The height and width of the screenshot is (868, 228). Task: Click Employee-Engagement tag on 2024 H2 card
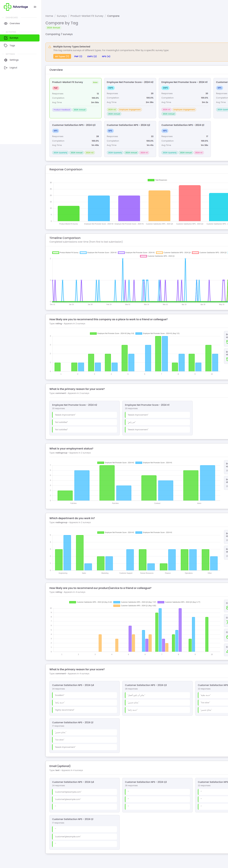pos(130,110)
